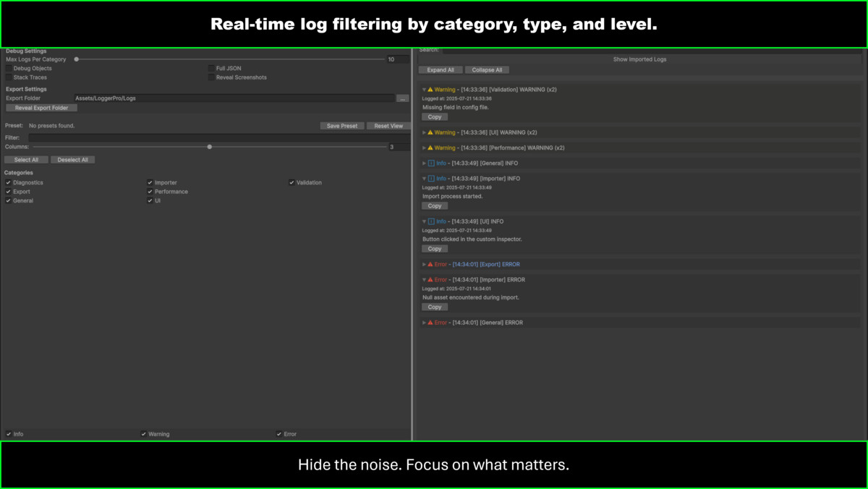Viewport: 868px width, 489px height.
Task: Click the Select All categories button
Action: click(26, 160)
